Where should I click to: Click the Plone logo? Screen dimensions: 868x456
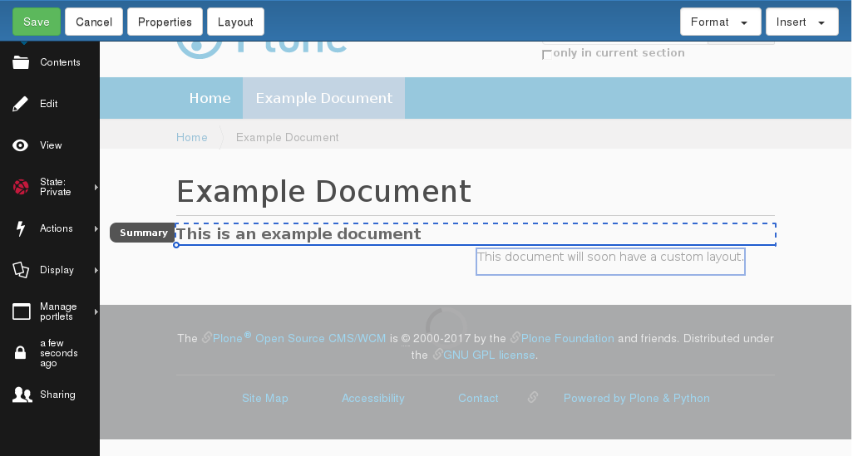262,49
